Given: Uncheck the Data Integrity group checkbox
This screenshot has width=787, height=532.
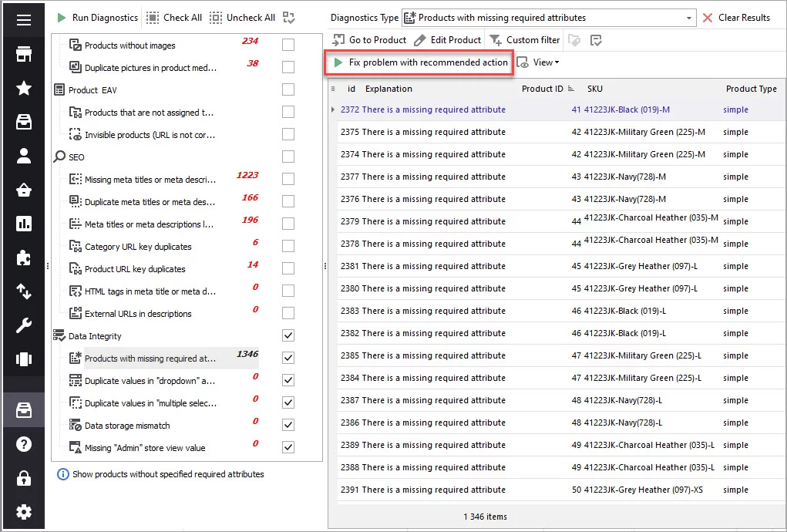Looking at the screenshot, I should [x=288, y=335].
